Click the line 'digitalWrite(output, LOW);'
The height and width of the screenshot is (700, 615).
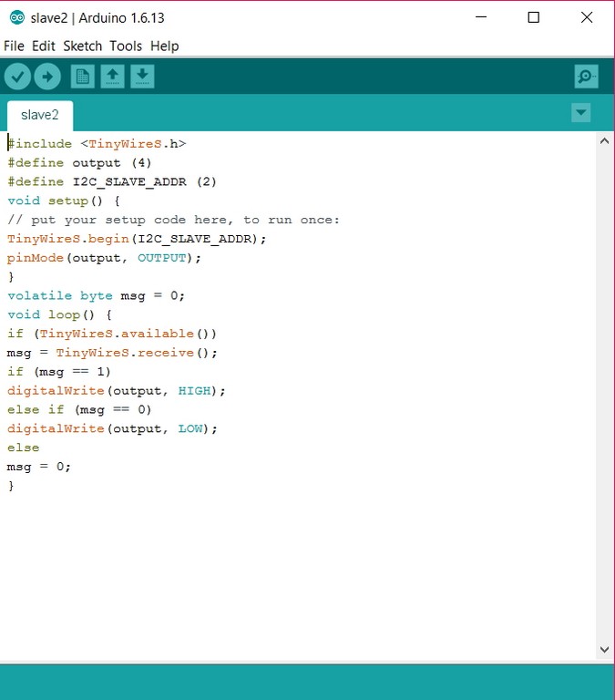pyautogui.click(x=112, y=428)
